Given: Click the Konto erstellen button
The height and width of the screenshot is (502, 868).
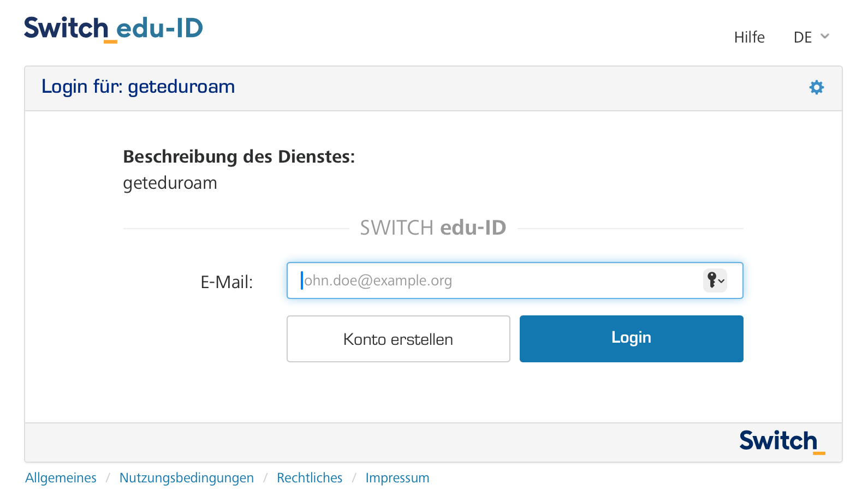Looking at the screenshot, I should (x=398, y=339).
